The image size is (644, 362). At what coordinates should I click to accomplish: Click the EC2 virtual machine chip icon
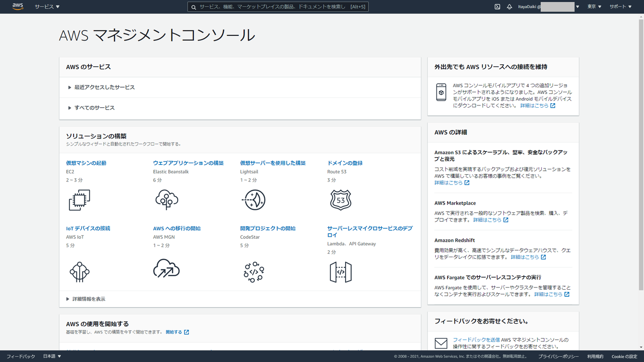(x=80, y=200)
